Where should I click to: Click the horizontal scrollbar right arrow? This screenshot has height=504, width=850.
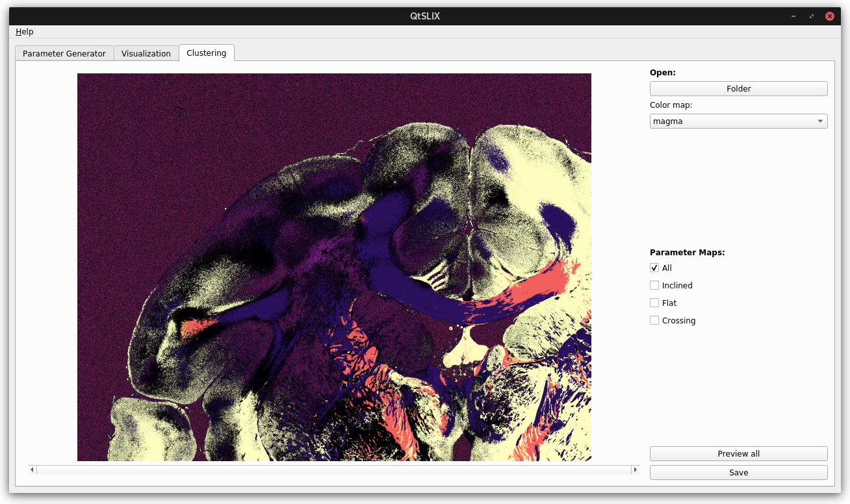tap(635, 470)
